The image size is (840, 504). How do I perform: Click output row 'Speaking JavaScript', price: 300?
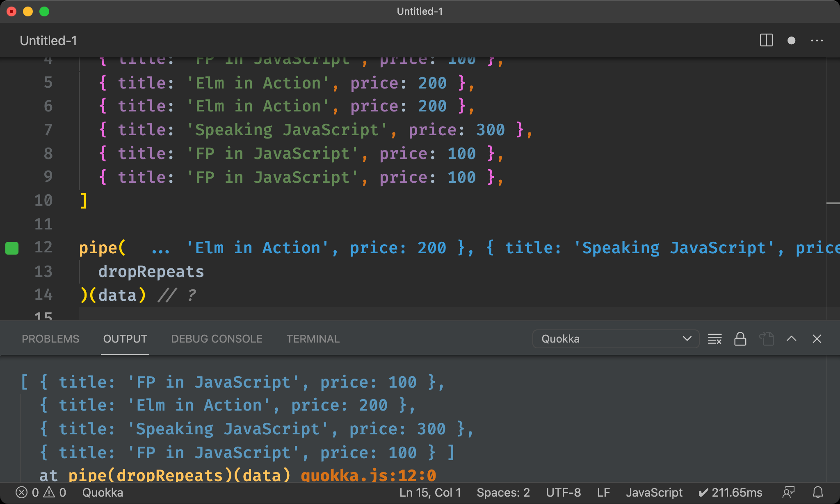tap(257, 429)
